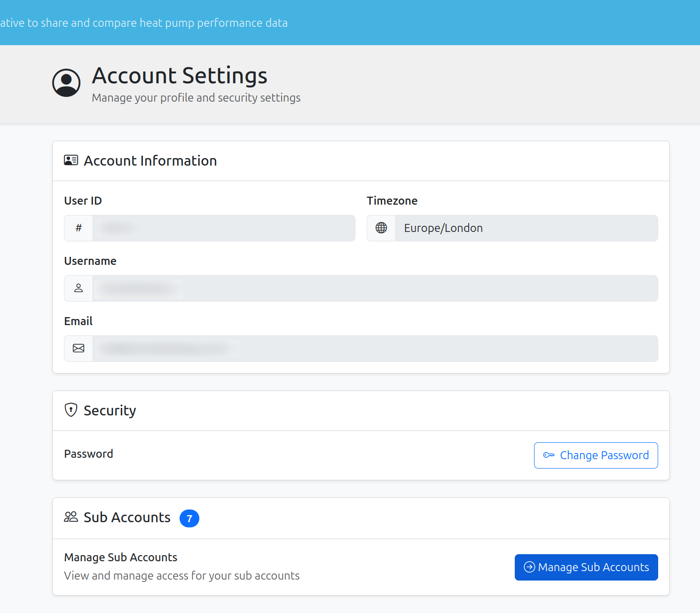Click the heat pump performance tagline in the banner

tap(144, 23)
